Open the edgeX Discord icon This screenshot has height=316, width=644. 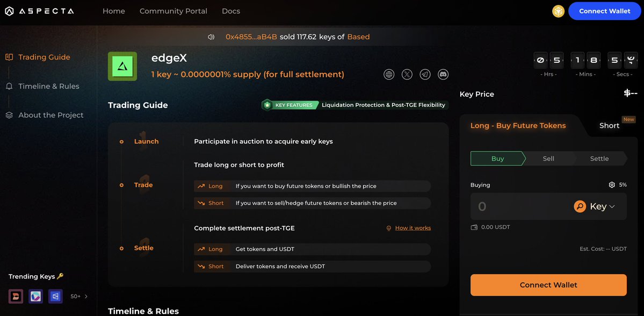coord(443,74)
